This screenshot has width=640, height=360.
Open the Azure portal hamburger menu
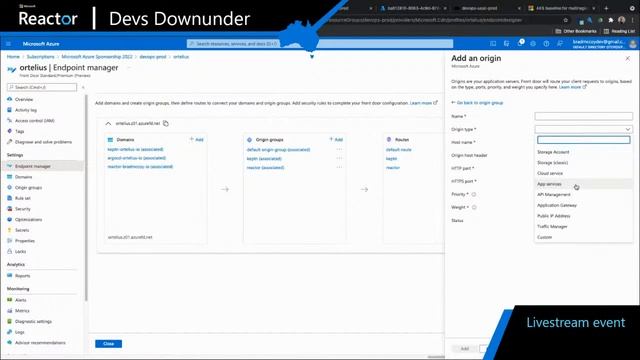click(8, 44)
